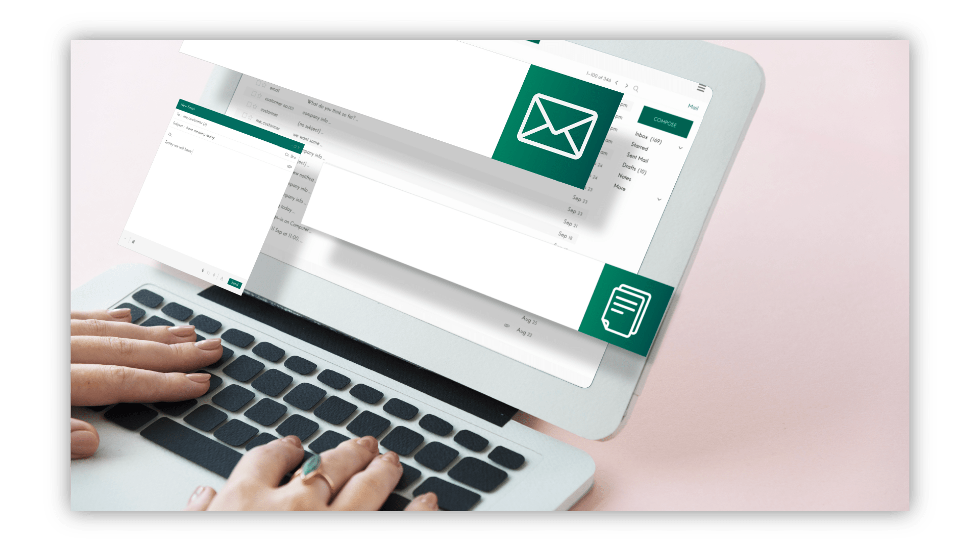This screenshot has width=980, height=551.
Task: Click the settings menu icon
Action: tap(701, 87)
